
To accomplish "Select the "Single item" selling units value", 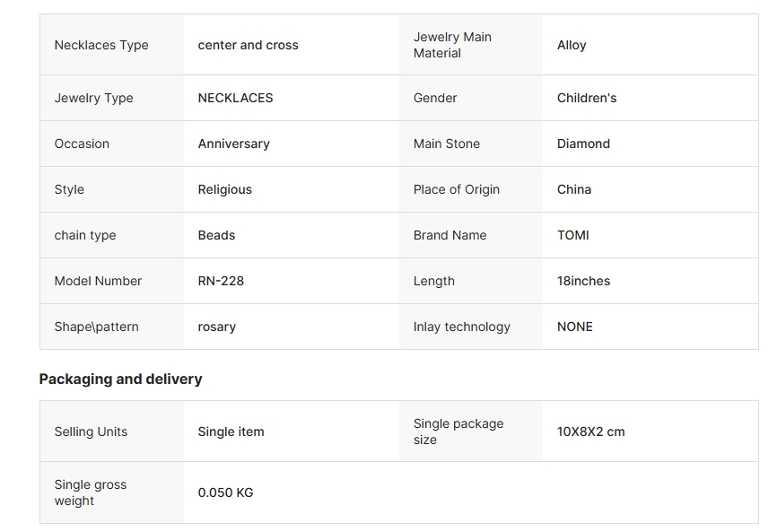I will (231, 432).
